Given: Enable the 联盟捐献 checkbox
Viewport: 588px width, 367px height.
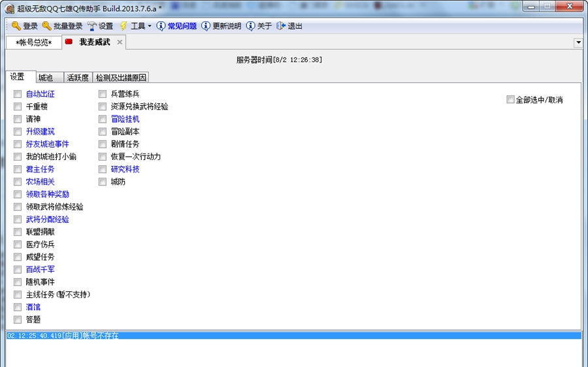Looking at the screenshot, I should [x=18, y=232].
